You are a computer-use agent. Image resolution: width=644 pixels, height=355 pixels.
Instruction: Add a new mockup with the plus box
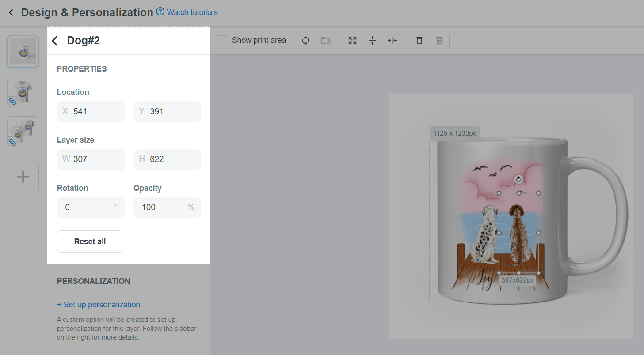click(23, 177)
